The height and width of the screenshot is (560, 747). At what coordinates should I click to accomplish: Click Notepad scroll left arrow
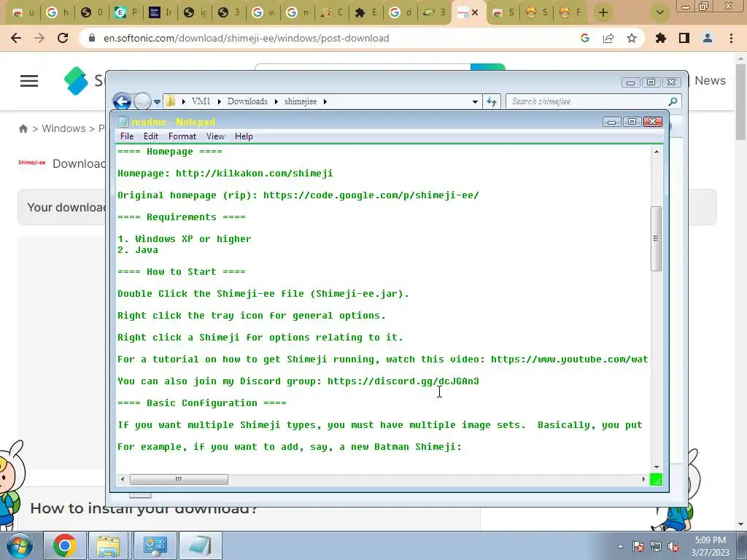(x=123, y=479)
